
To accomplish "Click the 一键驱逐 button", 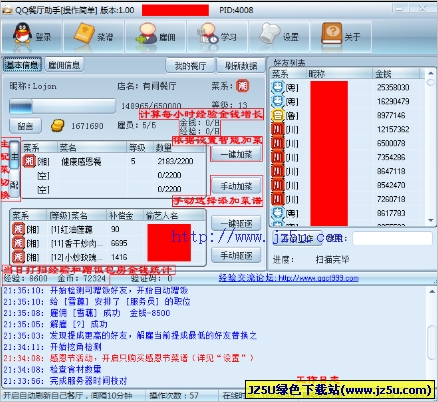I will pos(236,223).
